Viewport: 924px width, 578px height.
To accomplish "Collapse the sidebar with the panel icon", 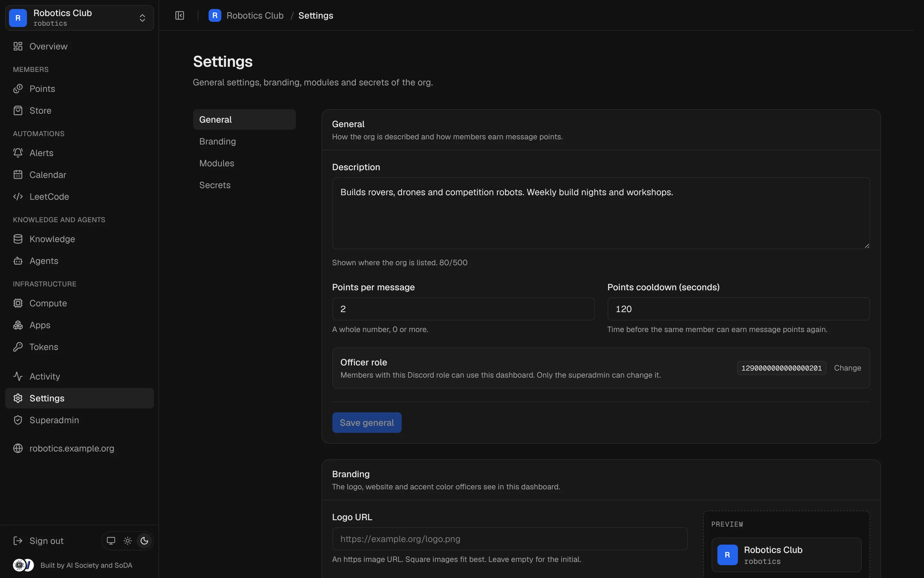I will (179, 16).
